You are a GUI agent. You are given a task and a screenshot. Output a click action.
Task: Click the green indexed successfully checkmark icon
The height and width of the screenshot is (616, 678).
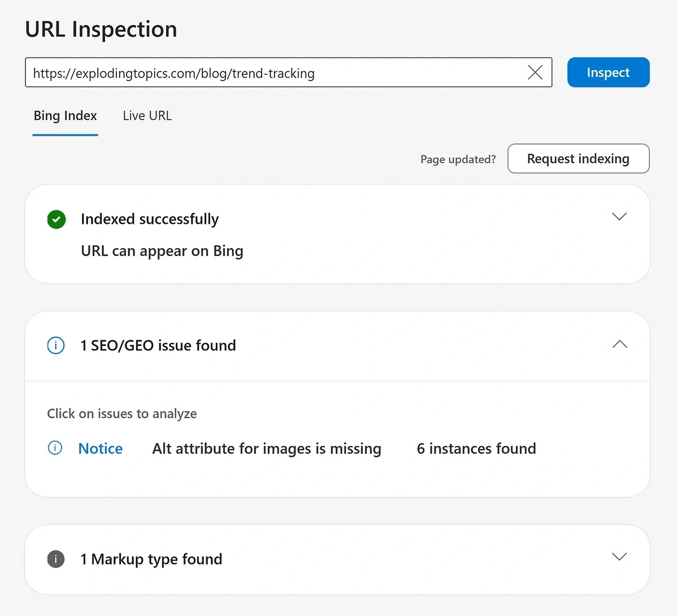[x=56, y=219]
